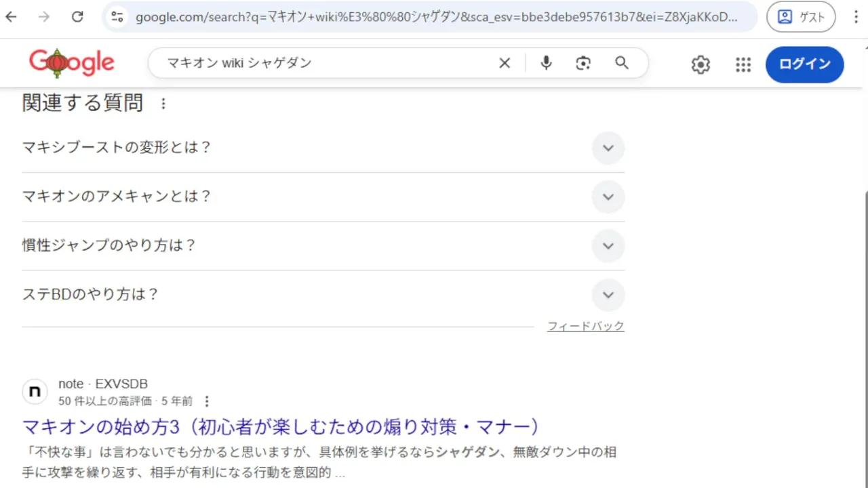Open result マキオンの始め方3 title link
Image resolution: width=868 pixels, height=488 pixels.
click(x=281, y=427)
